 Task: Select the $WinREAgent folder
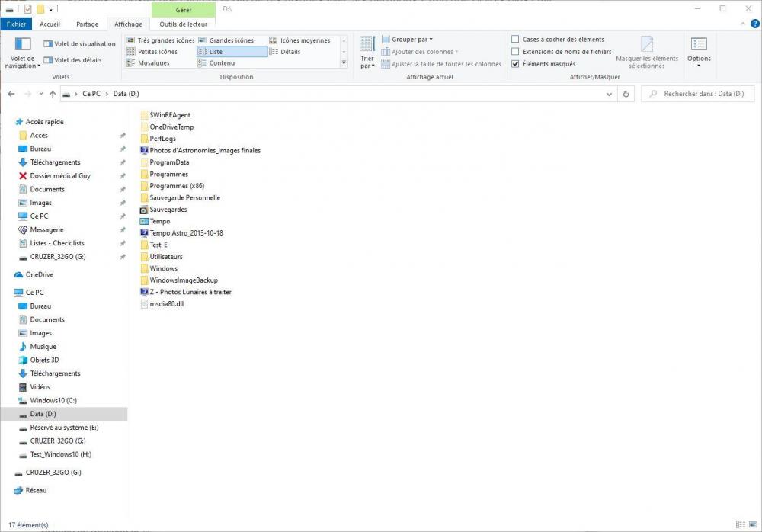165,115
